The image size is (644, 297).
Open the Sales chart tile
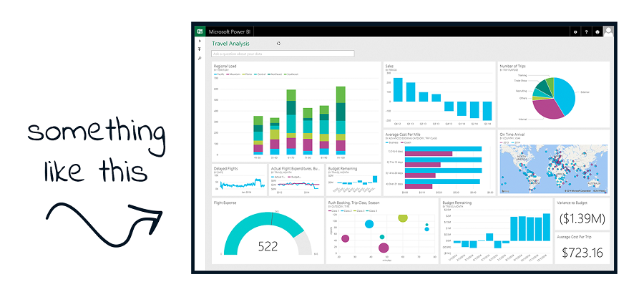point(439,94)
